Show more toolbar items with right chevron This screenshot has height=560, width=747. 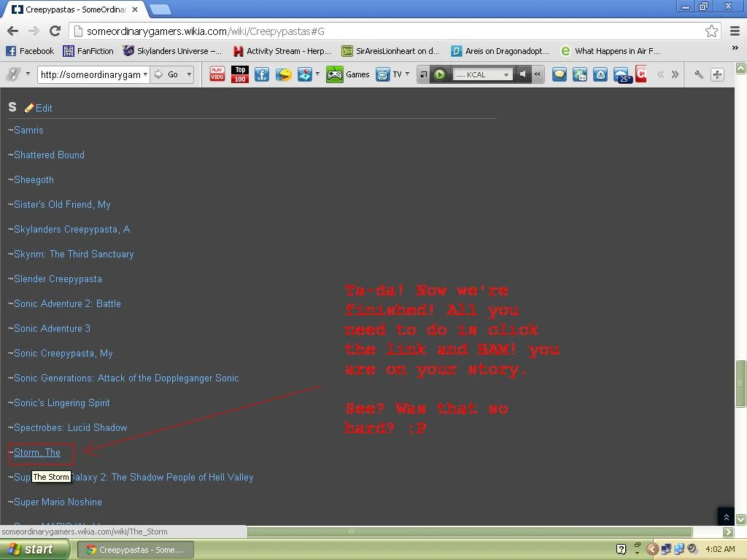[675, 74]
